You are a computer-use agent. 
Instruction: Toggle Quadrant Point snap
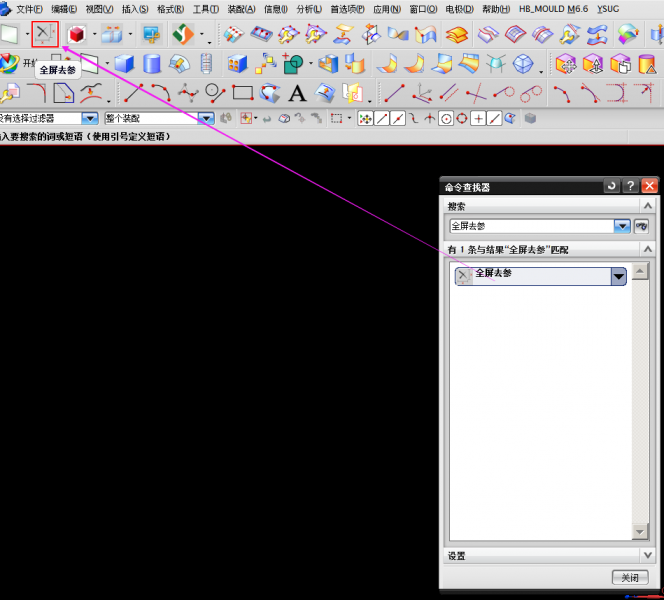click(x=462, y=119)
